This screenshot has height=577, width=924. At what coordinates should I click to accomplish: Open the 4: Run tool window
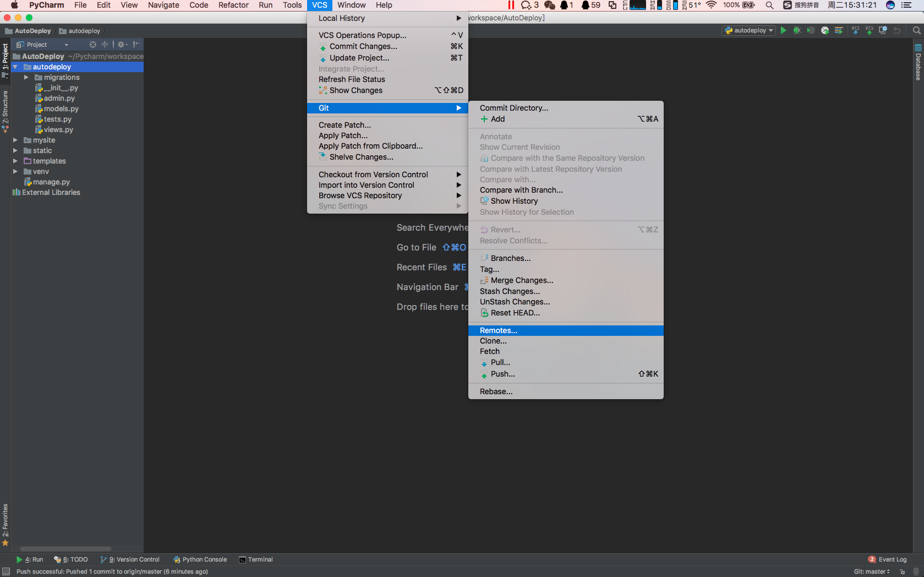pos(30,559)
